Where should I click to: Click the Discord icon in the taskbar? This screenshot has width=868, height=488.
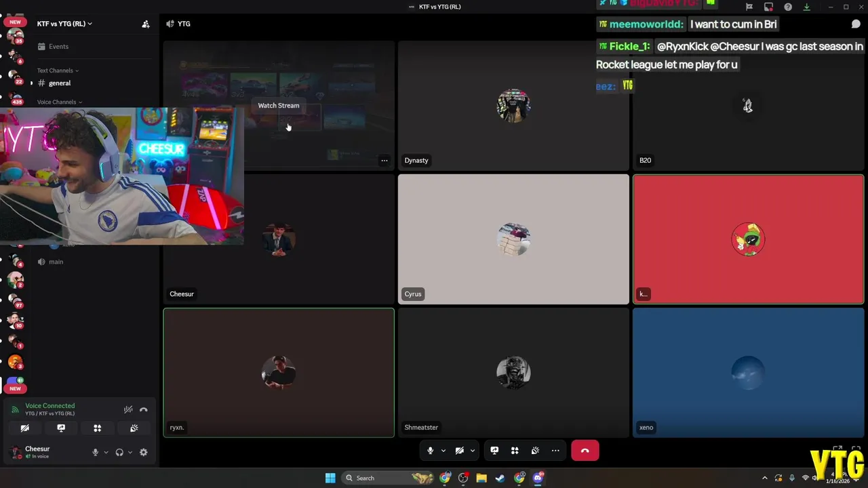tap(538, 478)
